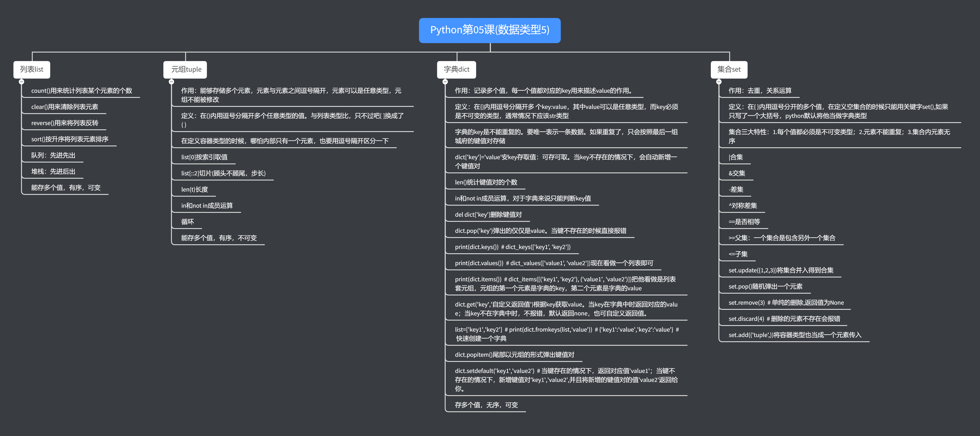Screen dimensions: 980x436
Task: Click the sort()按升序将列表元素排序 node
Action: pyautogui.click(x=70, y=139)
